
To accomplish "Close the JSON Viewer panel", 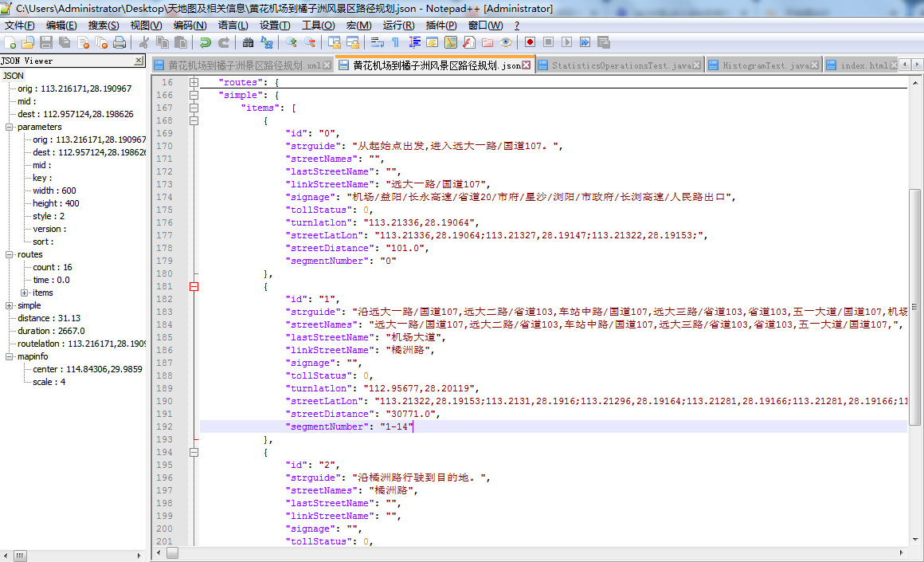I will [138, 61].
